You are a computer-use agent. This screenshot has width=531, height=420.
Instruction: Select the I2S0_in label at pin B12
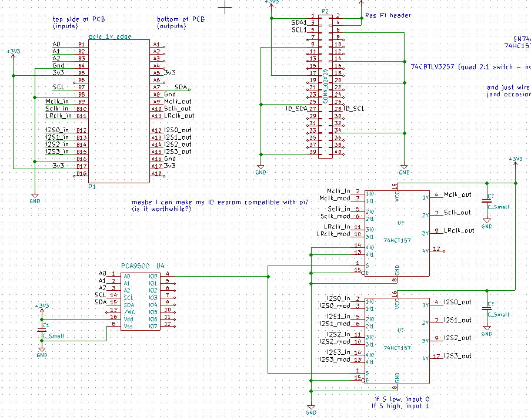click(x=57, y=130)
